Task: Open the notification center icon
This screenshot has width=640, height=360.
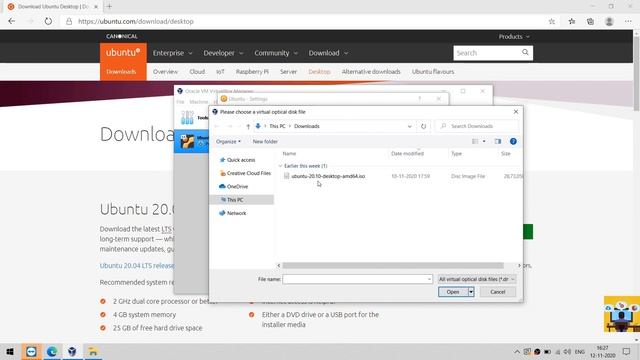Action: tap(627, 351)
